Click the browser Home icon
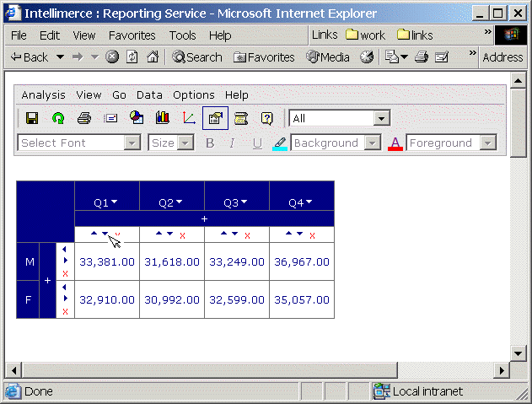 [153, 57]
